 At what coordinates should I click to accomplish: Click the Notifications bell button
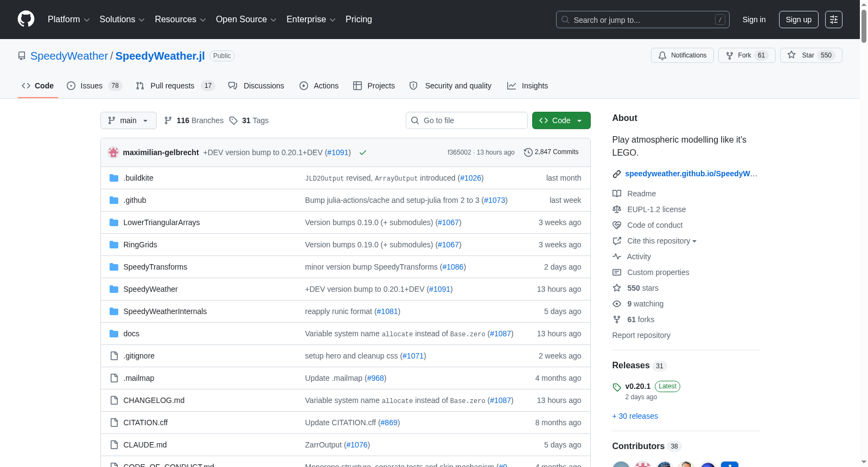click(682, 55)
